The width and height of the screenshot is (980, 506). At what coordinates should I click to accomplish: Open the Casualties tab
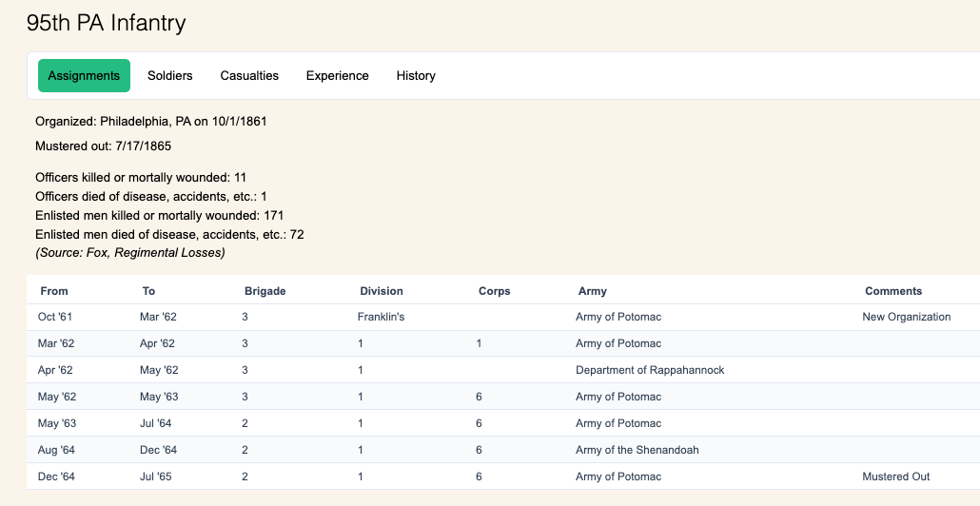click(249, 76)
